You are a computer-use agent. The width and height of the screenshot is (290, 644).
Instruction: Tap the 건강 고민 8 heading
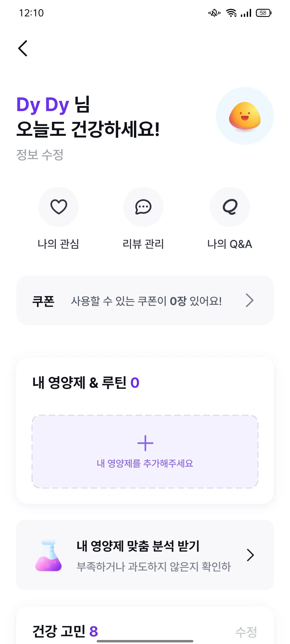pyautogui.click(x=65, y=631)
